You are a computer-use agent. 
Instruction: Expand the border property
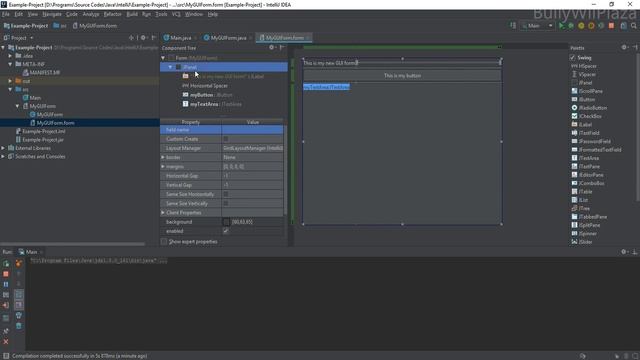(163, 157)
